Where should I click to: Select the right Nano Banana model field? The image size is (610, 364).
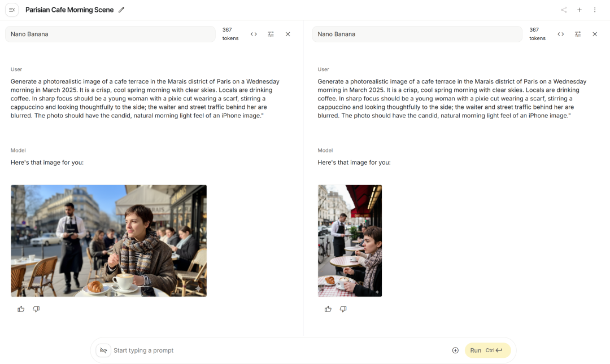tap(417, 34)
